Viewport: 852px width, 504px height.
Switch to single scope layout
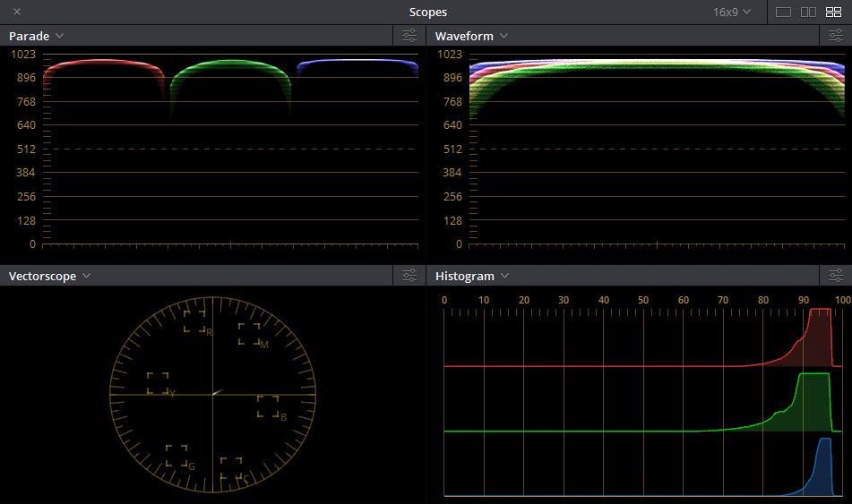(x=783, y=12)
